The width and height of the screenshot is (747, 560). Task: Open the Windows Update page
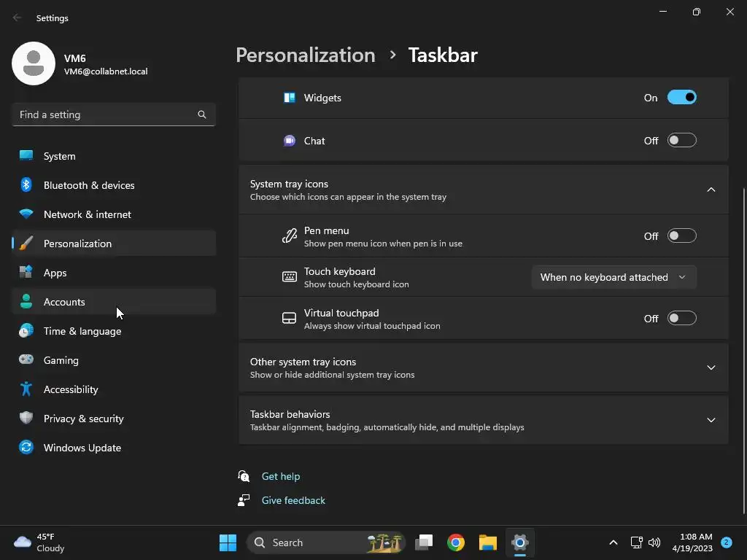click(x=113, y=448)
